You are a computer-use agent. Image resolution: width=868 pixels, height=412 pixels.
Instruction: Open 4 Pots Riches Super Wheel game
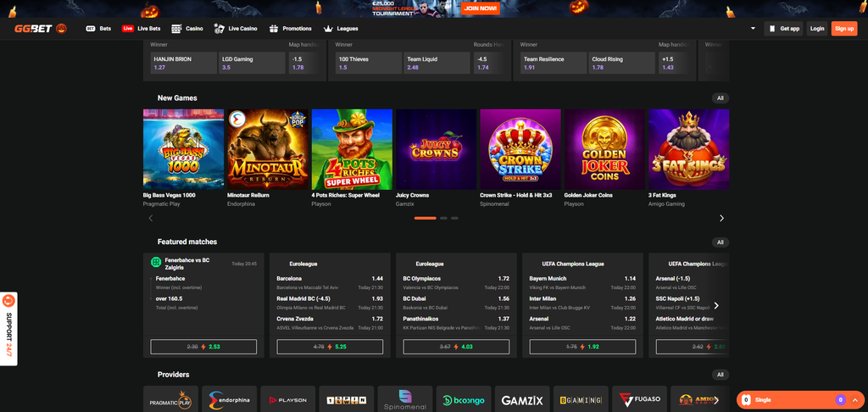pos(352,149)
